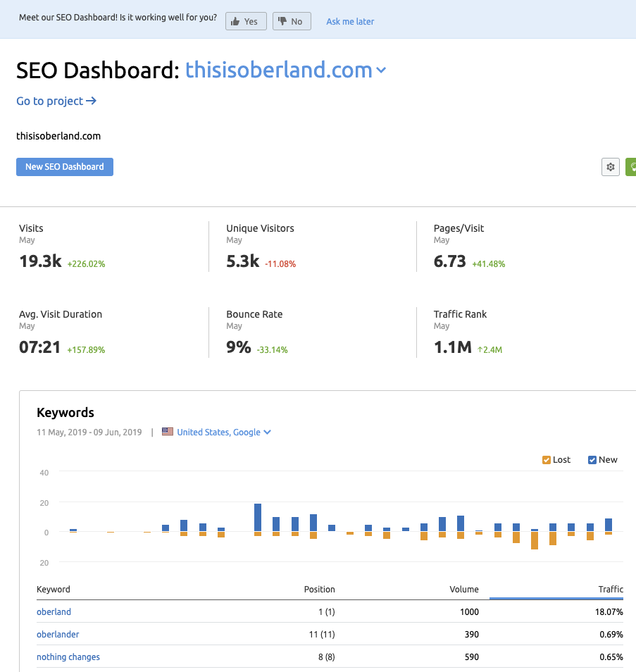Sort by the Traffic column header

[x=611, y=589]
